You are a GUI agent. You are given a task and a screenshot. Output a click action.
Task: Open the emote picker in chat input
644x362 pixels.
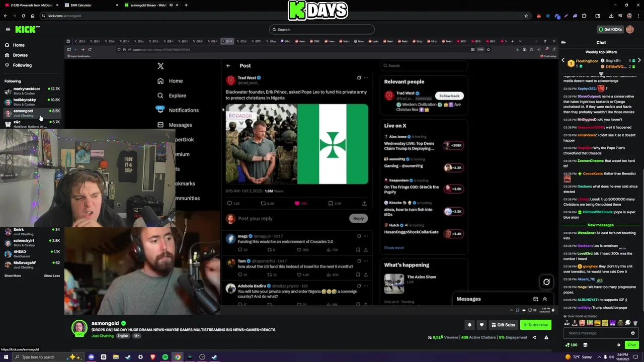click(x=633, y=333)
